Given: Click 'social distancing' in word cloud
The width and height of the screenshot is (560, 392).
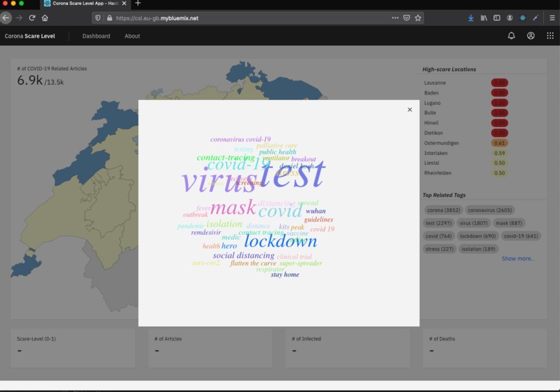Looking at the screenshot, I should coord(244,256).
